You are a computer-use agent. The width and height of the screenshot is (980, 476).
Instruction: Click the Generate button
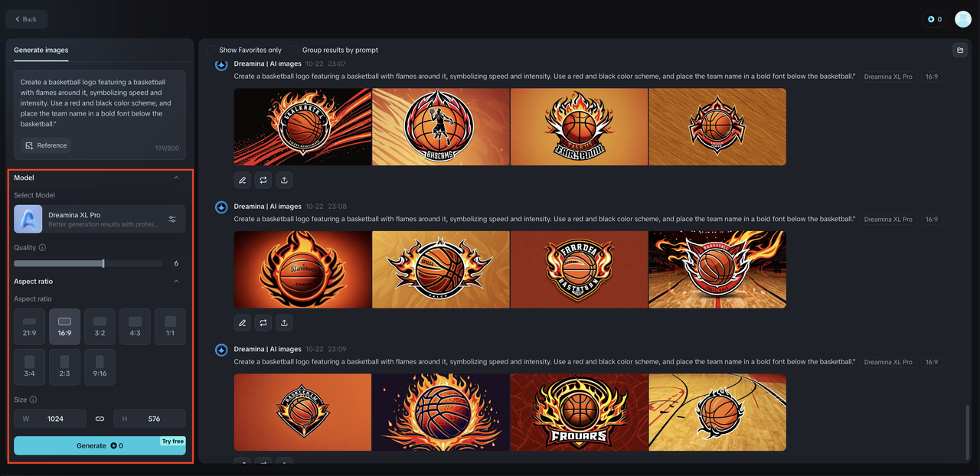click(x=100, y=445)
